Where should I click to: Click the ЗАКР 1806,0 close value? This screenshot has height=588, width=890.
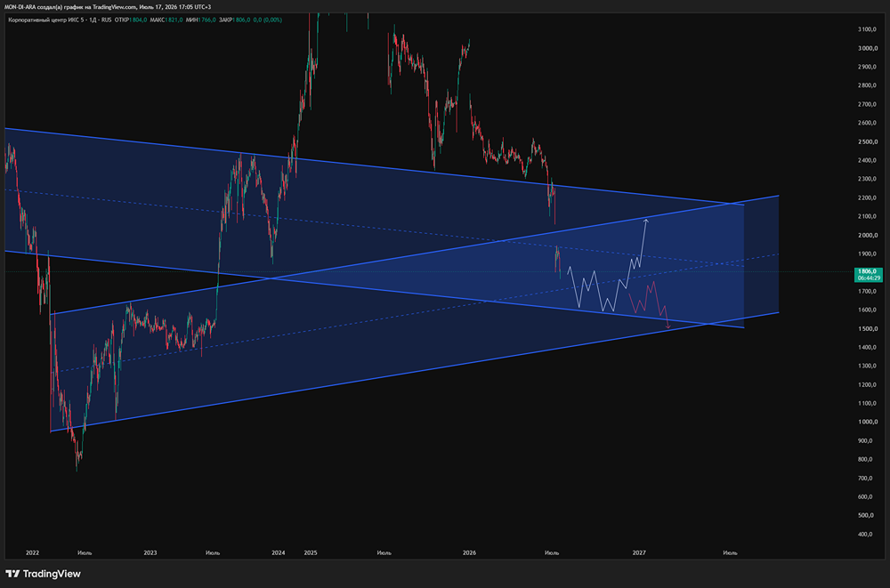tap(234, 20)
